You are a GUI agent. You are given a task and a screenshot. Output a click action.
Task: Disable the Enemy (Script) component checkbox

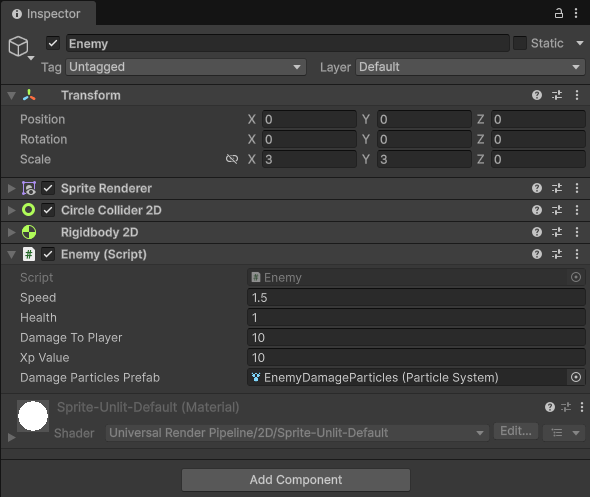[x=48, y=254]
